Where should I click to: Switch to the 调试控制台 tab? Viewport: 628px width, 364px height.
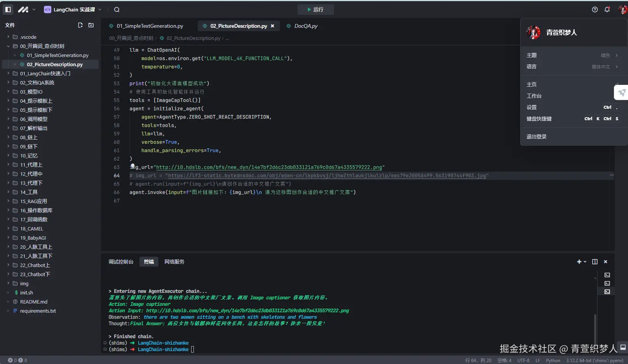(121, 262)
